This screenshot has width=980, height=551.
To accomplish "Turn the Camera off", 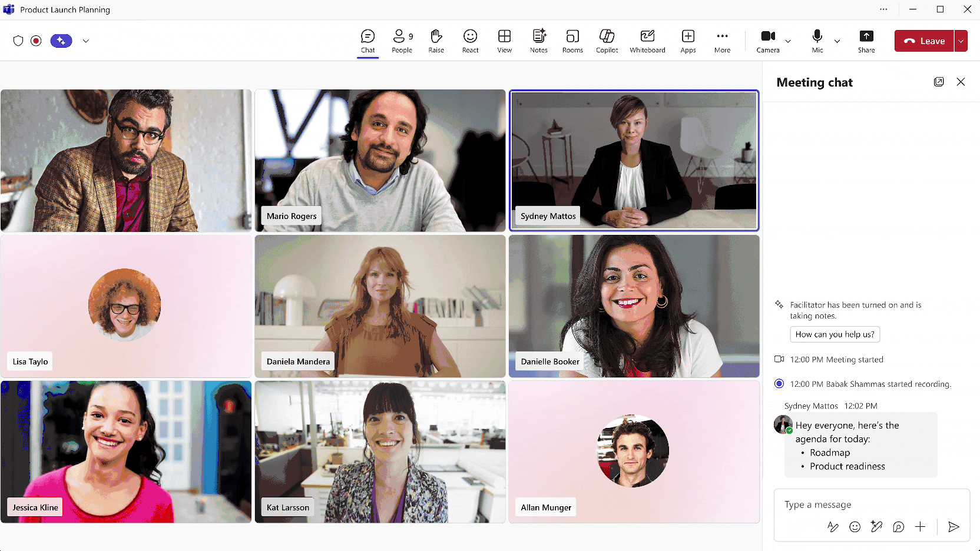I will pyautogui.click(x=767, y=41).
